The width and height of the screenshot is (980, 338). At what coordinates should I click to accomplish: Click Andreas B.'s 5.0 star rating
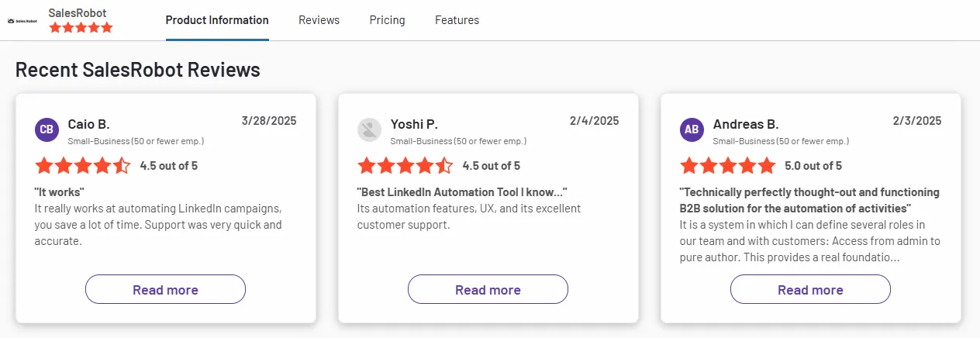(728, 165)
